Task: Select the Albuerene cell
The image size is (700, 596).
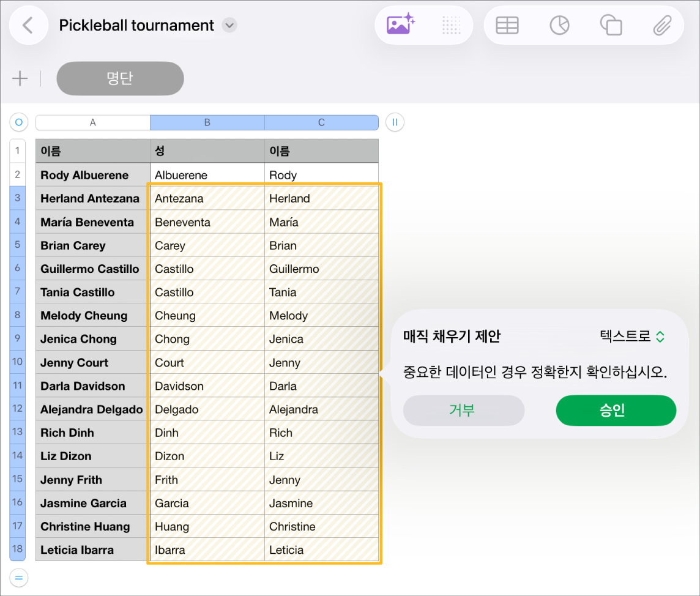Action: pos(207,174)
